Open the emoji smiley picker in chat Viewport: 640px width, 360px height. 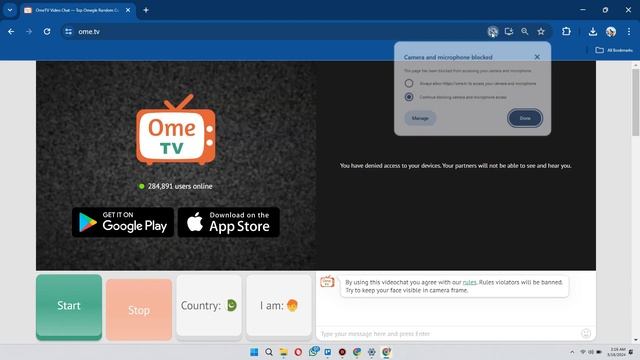click(586, 333)
